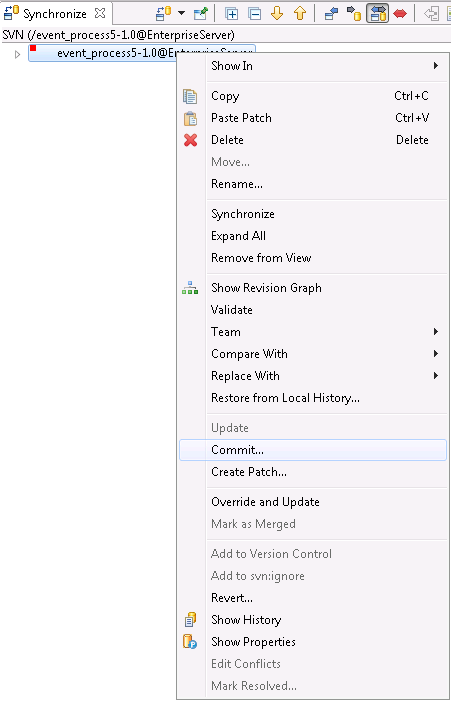Close the Synchronize view tab
The height and width of the screenshot is (701, 451).
point(100,13)
